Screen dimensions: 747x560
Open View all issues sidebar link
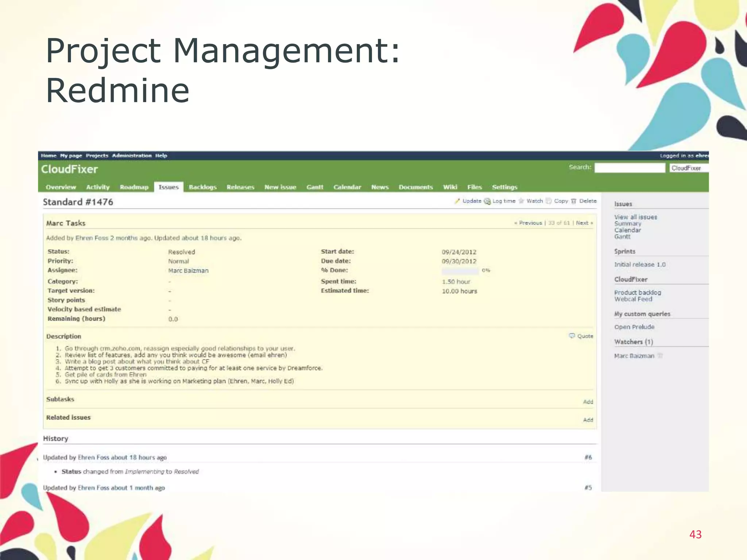click(635, 217)
